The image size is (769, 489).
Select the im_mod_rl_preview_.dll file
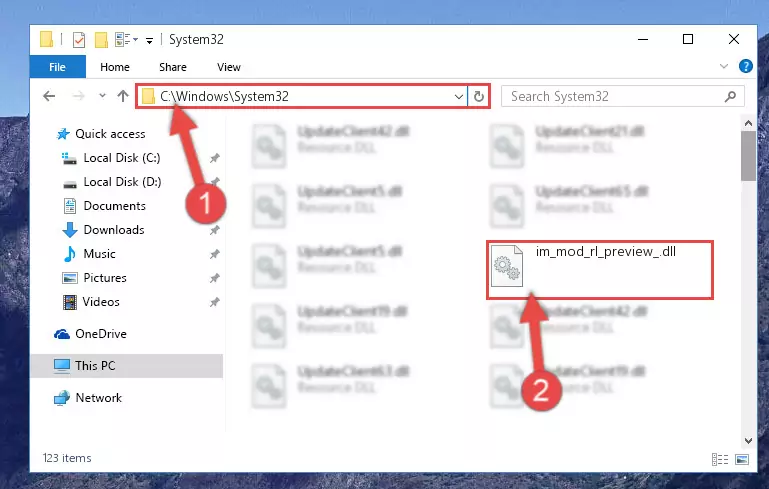[x=599, y=269]
